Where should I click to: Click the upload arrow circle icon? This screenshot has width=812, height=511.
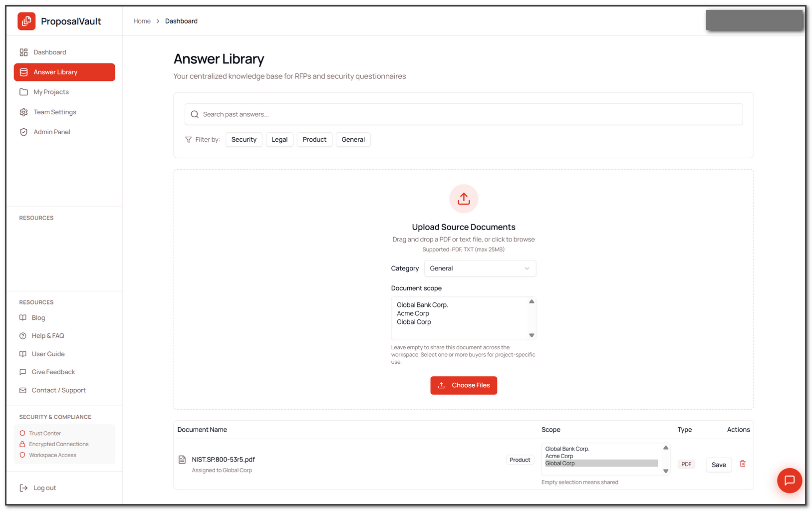(464, 199)
